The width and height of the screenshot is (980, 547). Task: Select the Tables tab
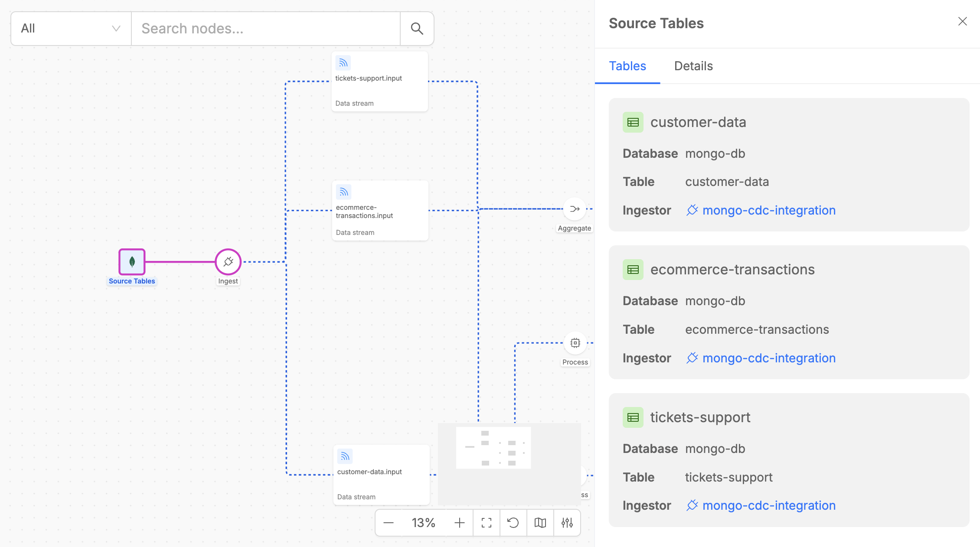point(627,66)
